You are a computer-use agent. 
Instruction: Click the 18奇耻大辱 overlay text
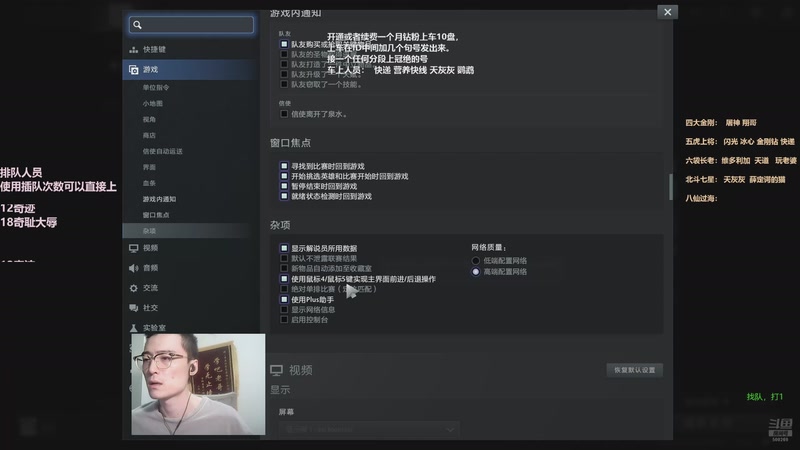coord(29,222)
